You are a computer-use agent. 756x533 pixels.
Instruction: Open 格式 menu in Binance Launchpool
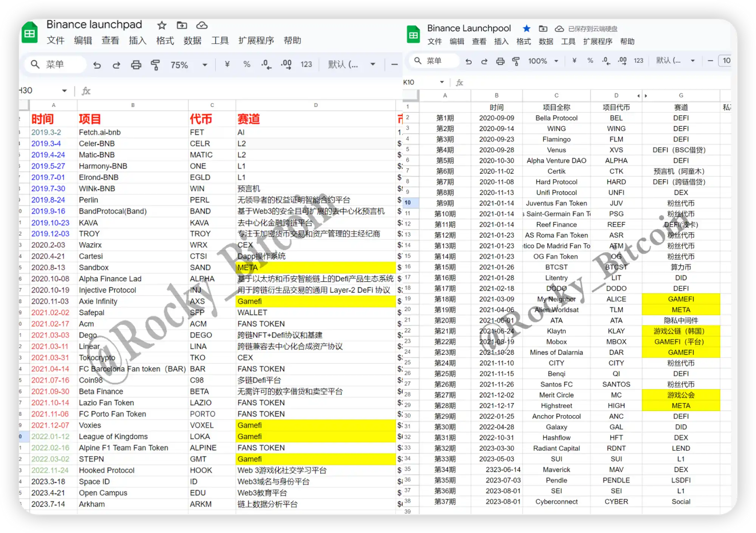[524, 42]
